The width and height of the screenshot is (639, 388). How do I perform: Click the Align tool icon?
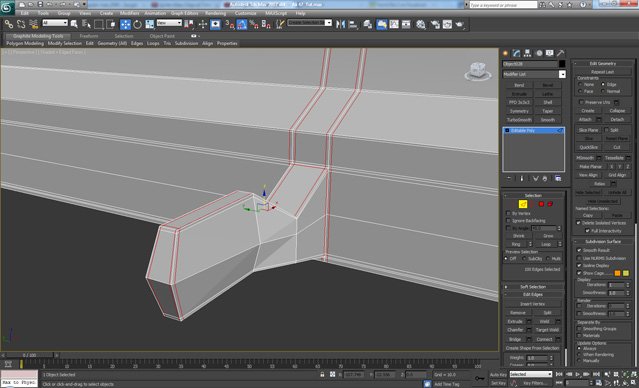point(353,24)
